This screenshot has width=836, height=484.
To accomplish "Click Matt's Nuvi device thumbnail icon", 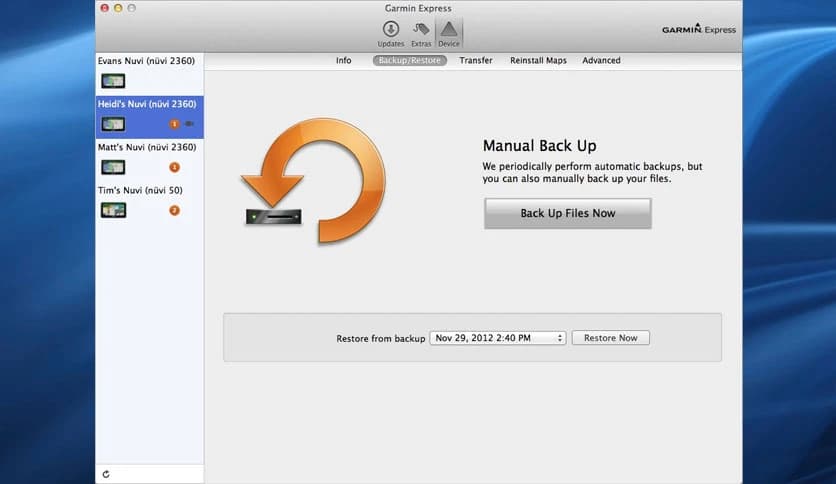I will pos(113,167).
